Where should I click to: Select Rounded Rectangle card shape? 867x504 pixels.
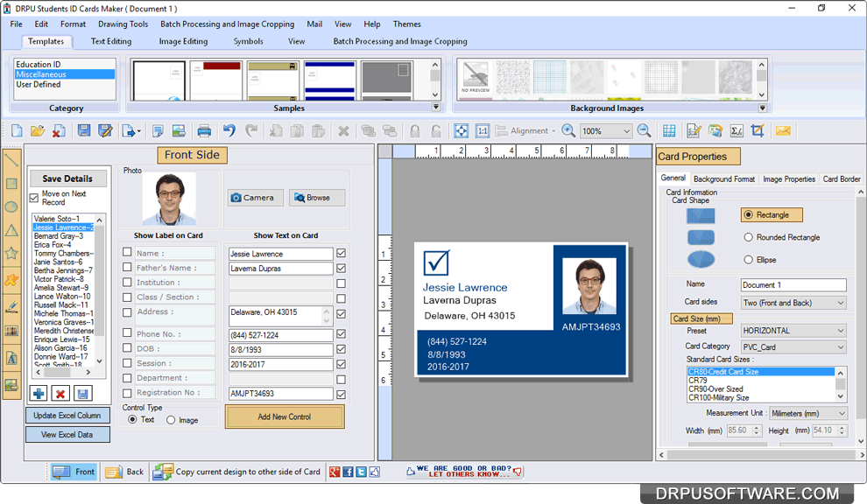pyautogui.click(x=748, y=237)
